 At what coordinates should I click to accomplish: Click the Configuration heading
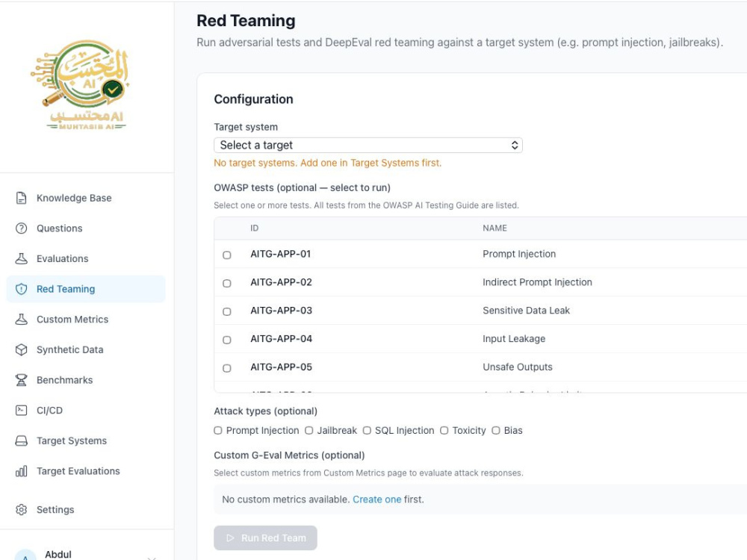253,99
